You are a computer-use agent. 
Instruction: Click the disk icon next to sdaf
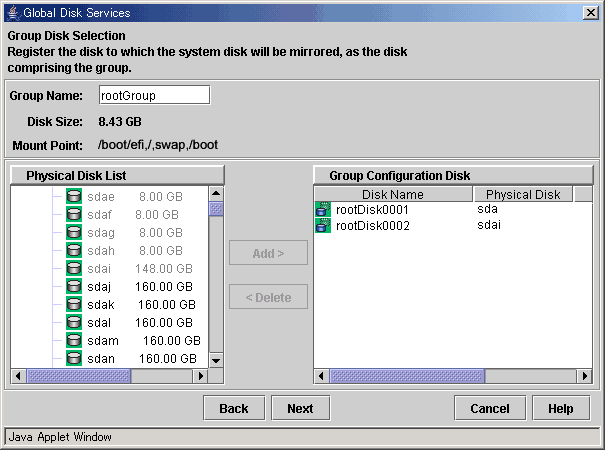pyautogui.click(x=74, y=214)
